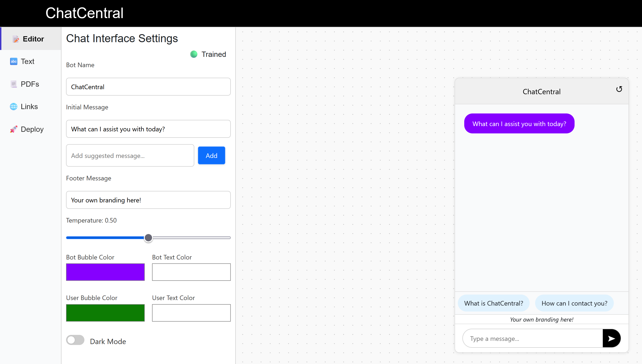Click the PDFs document icon
642x364 pixels.
click(14, 84)
